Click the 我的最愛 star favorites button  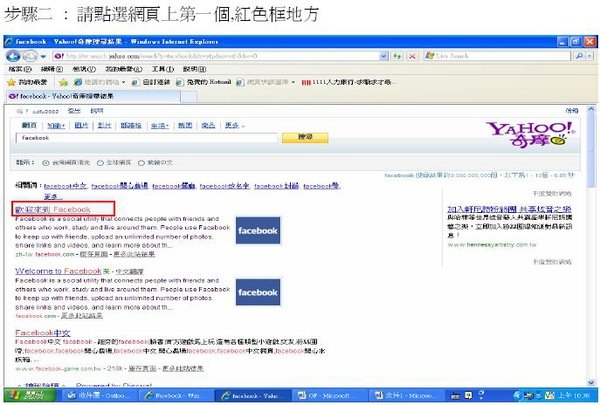pos(27,82)
